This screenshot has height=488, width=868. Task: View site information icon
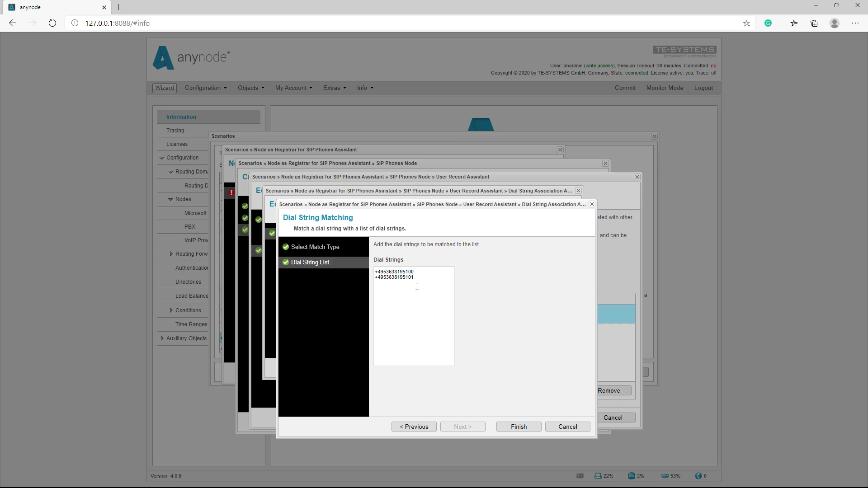75,23
